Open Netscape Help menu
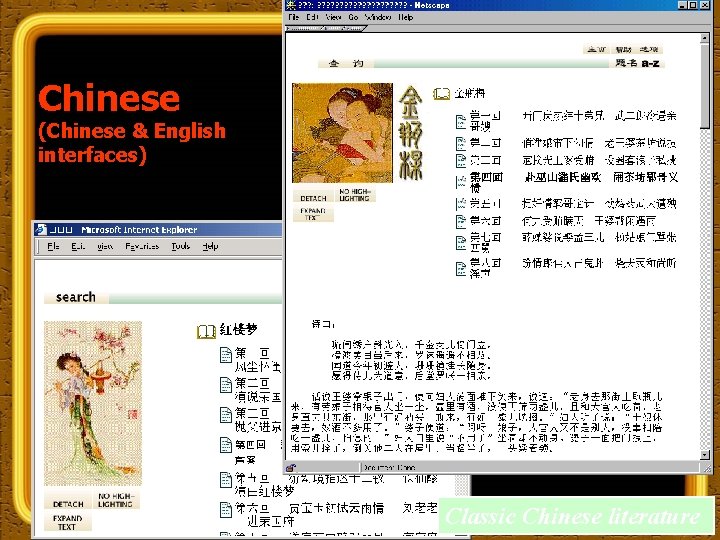 [405, 17]
